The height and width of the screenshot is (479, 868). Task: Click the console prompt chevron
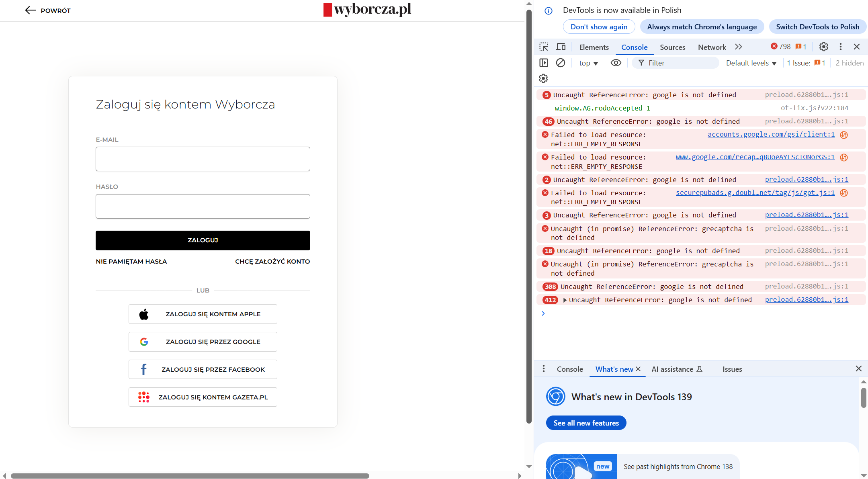click(x=543, y=313)
